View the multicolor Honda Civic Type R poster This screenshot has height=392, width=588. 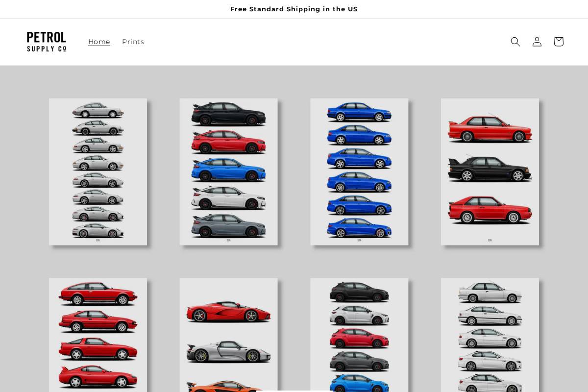pyautogui.click(x=228, y=171)
